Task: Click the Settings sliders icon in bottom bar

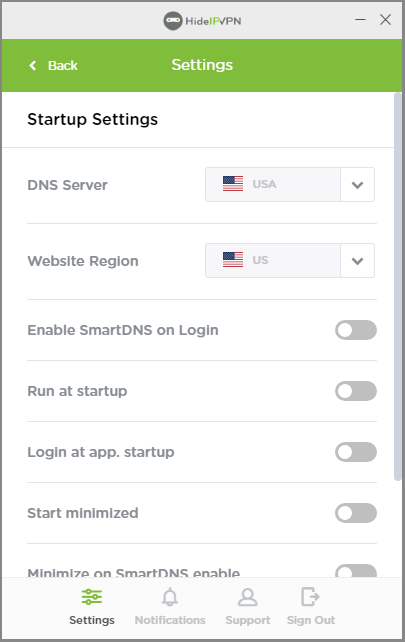Action: tap(92, 597)
